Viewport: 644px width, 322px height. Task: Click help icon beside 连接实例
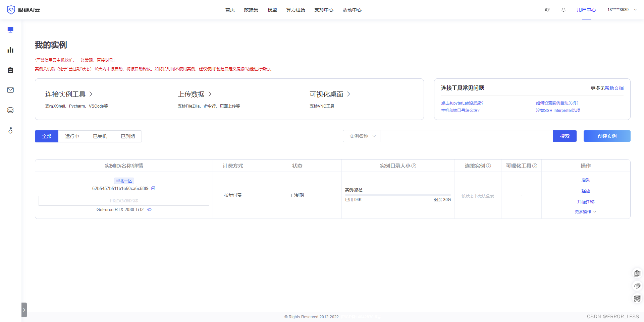pyautogui.click(x=488, y=166)
